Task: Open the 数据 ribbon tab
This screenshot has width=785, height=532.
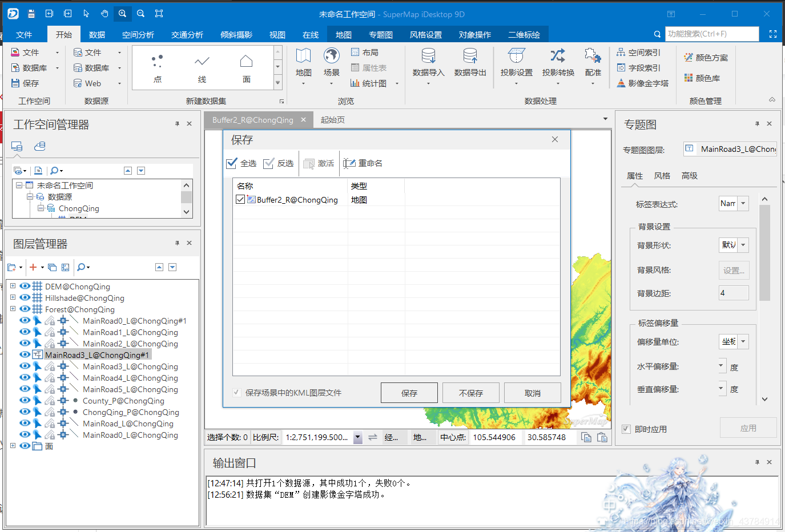Action: click(x=97, y=35)
